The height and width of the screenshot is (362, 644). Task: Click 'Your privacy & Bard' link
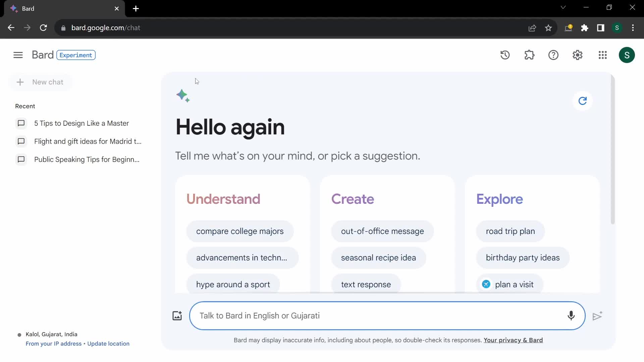coord(513,340)
